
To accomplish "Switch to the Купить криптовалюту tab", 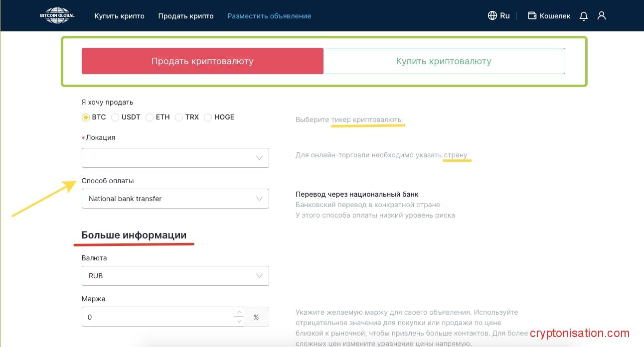I will tap(444, 61).
